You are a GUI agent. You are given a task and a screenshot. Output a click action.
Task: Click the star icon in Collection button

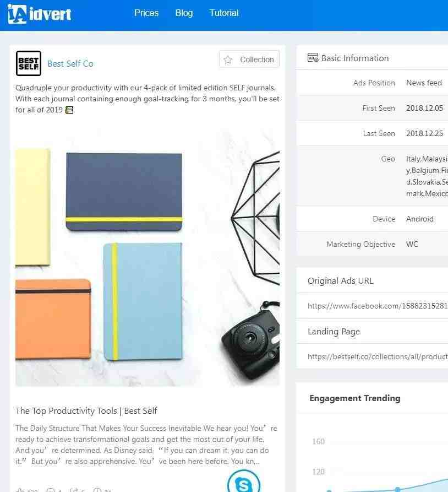[x=228, y=60]
